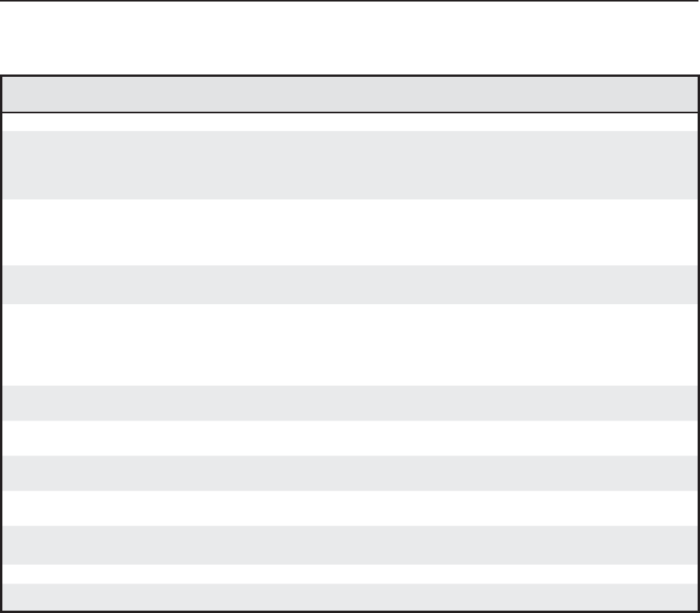Select the ninth row below the header
The height and width of the screenshot is (613, 700).
pyautogui.click(x=349, y=507)
